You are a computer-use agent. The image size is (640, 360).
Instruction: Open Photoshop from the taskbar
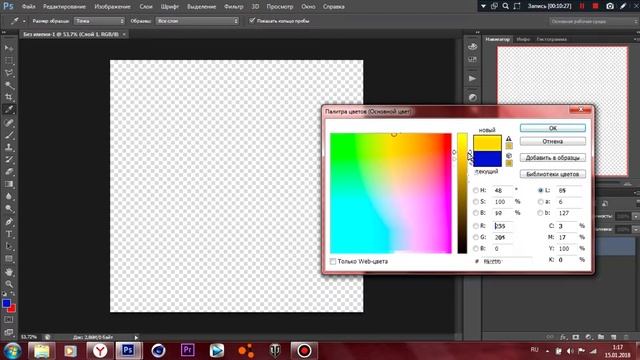tap(129, 350)
